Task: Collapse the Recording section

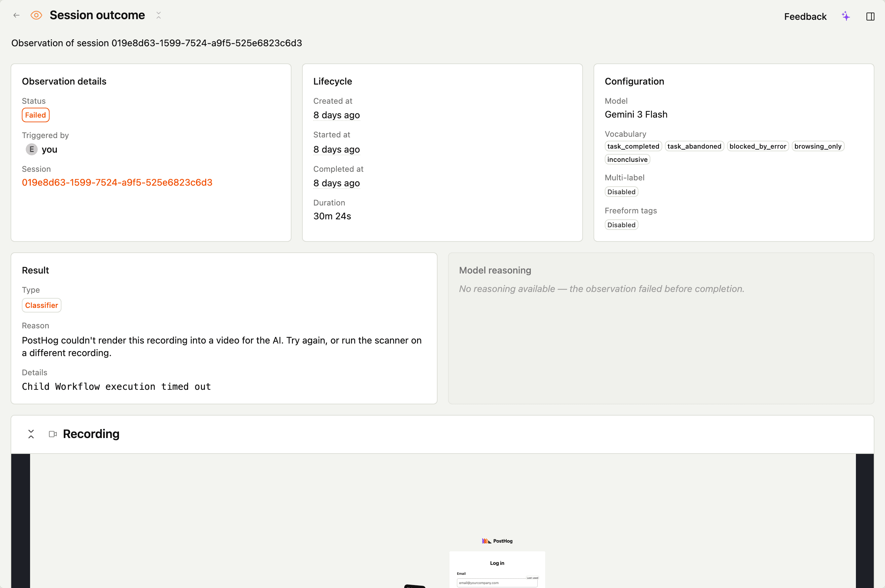Action: (x=31, y=434)
